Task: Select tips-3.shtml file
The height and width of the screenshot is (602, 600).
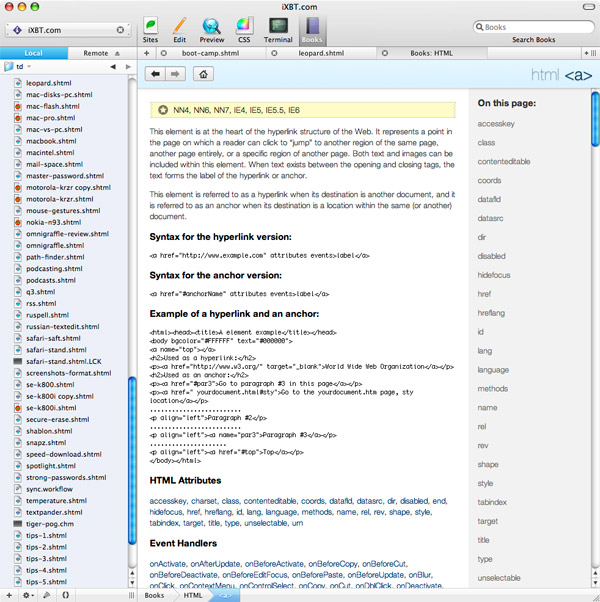Action: click(46, 559)
